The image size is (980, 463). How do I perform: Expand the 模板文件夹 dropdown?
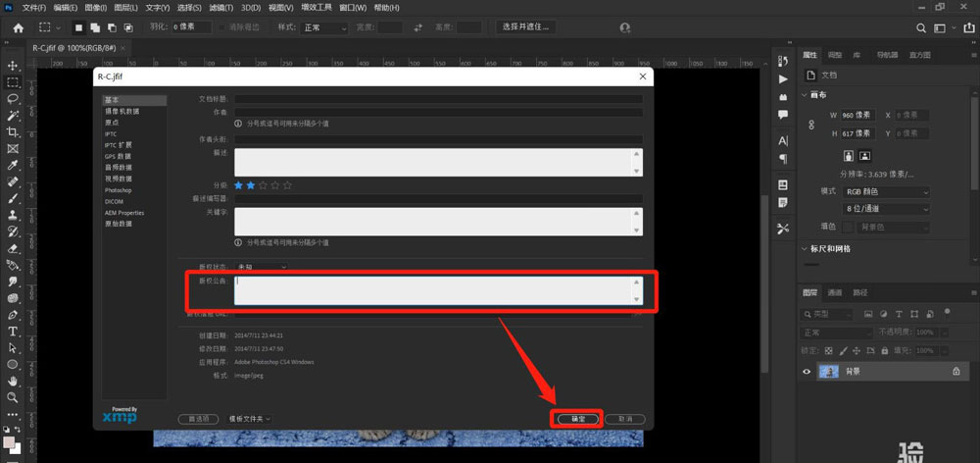pyautogui.click(x=250, y=418)
